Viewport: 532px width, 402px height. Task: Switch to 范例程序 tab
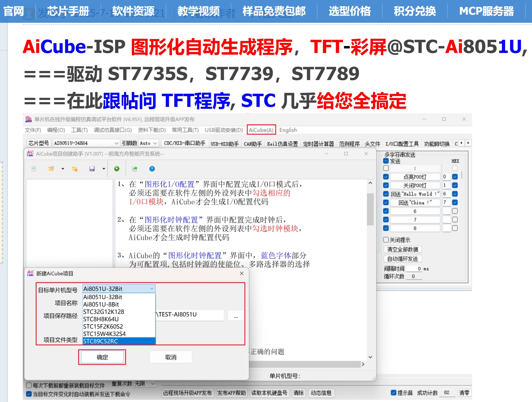[349, 144]
